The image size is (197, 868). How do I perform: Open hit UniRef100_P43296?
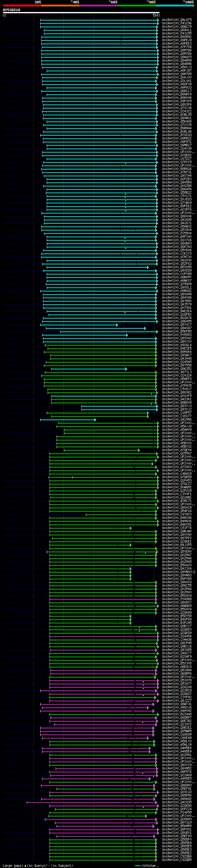(177, 23)
